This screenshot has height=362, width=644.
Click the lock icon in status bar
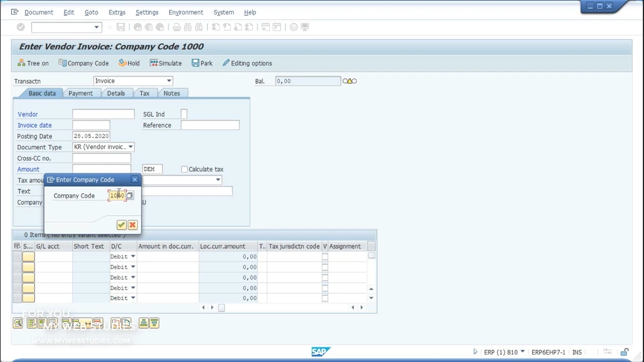click(625, 352)
